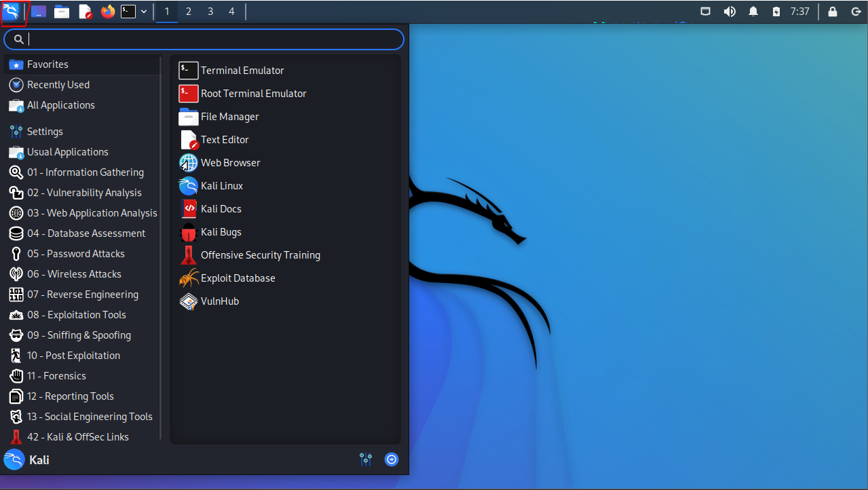Click the category list scrollbar
The image size is (868, 490).
(x=161, y=248)
